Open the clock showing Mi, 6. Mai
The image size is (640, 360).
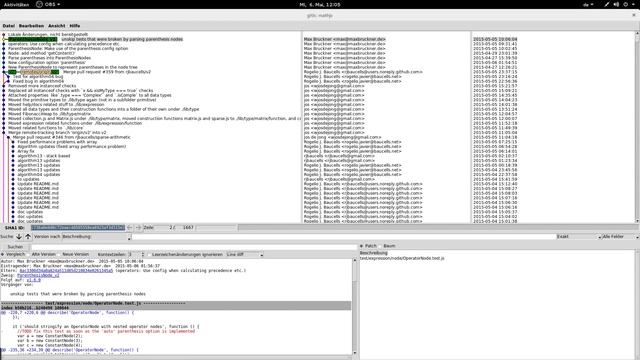point(320,4)
